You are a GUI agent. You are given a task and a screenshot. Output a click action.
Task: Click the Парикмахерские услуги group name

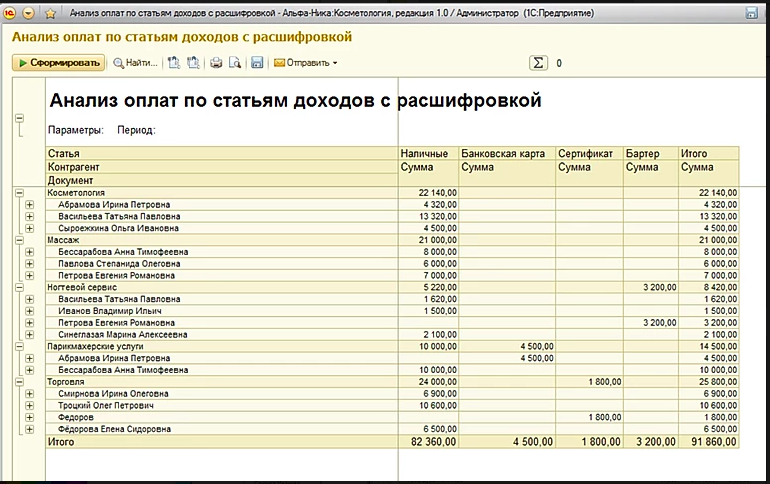tap(222, 346)
